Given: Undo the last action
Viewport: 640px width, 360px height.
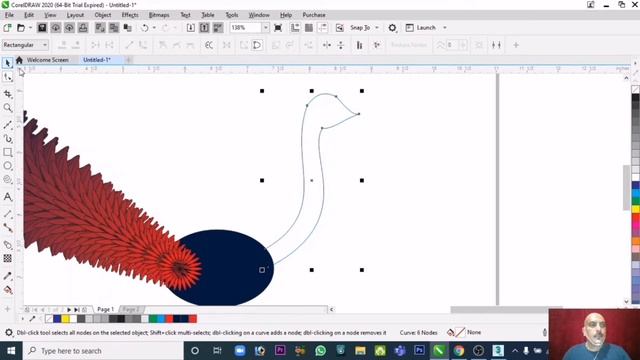Looking at the screenshot, I should click(x=144, y=28).
